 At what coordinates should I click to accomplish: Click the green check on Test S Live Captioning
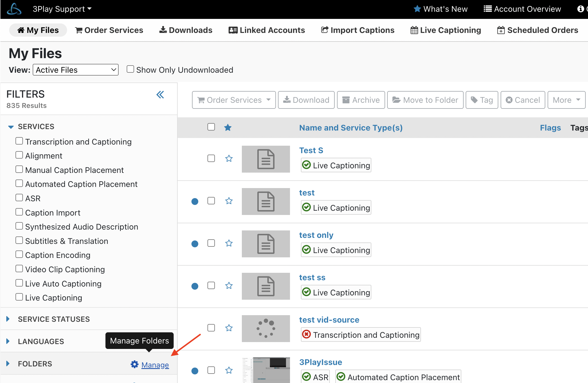307,165
